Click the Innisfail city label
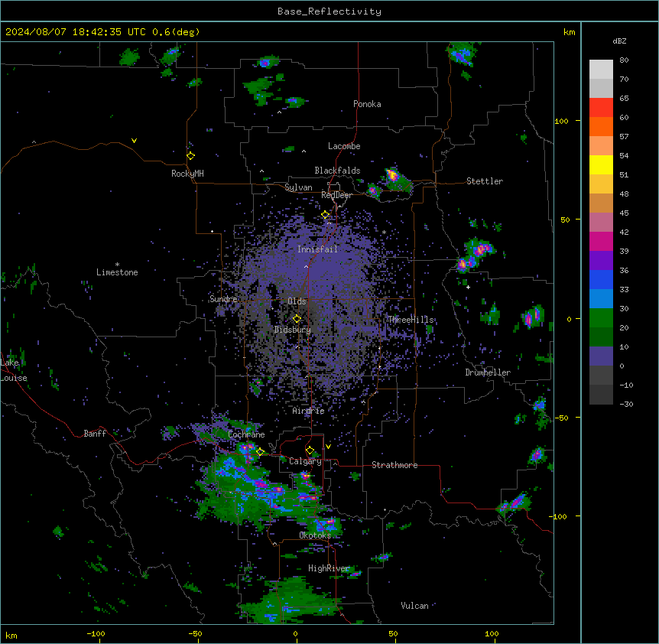 317,249
